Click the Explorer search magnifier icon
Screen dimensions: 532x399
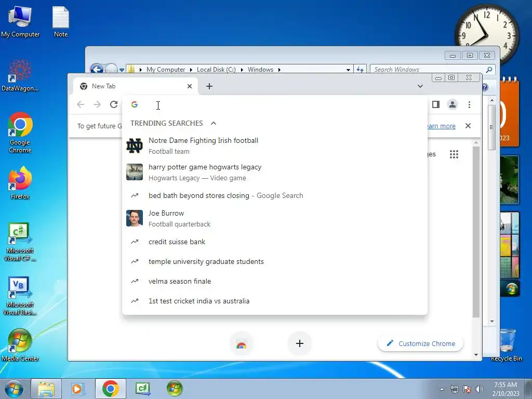click(x=489, y=70)
